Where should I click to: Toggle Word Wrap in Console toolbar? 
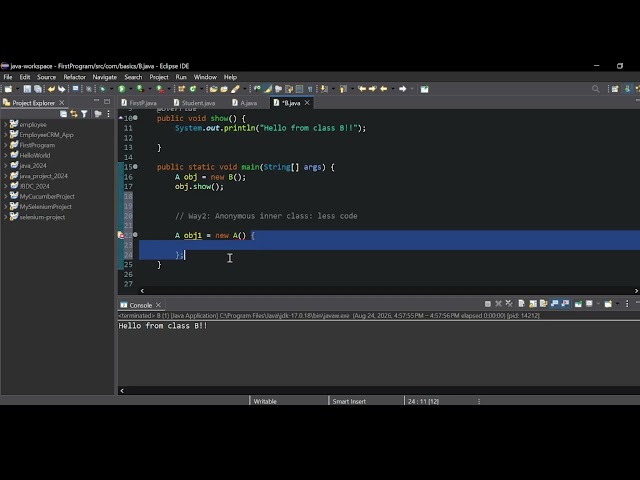point(544,304)
